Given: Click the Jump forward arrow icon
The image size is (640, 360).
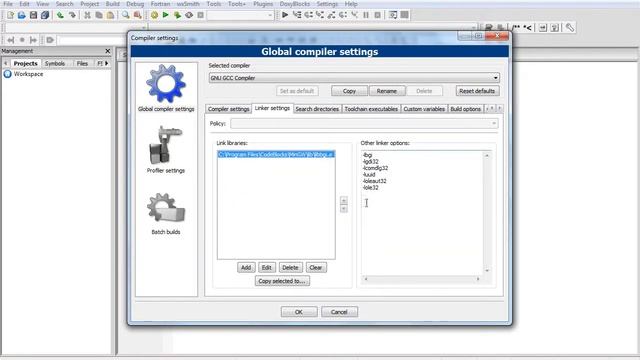Looking at the screenshot, I should point(33,40).
